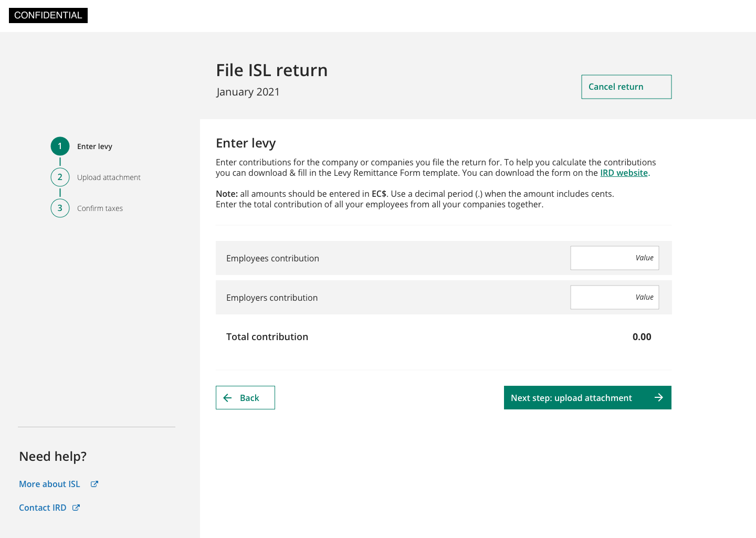The image size is (756, 538).
Task: Go back to the previous page
Action: pyautogui.click(x=245, y=398)
